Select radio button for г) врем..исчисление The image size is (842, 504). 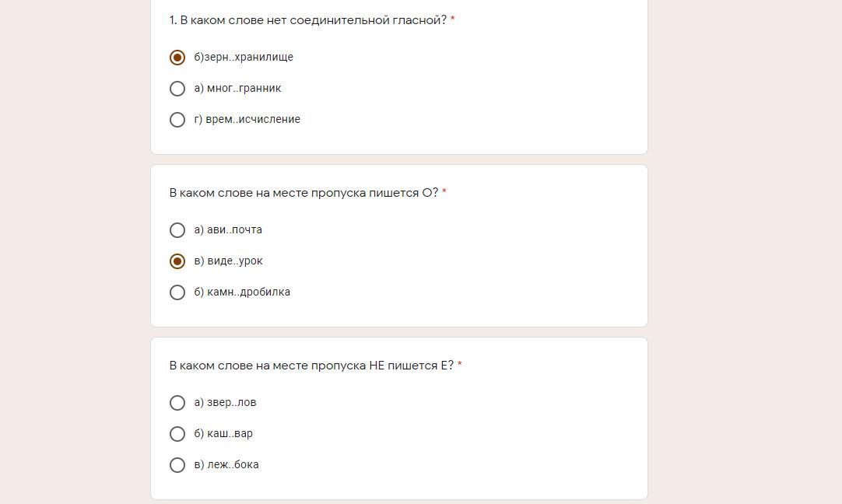[x=177, y=120]
